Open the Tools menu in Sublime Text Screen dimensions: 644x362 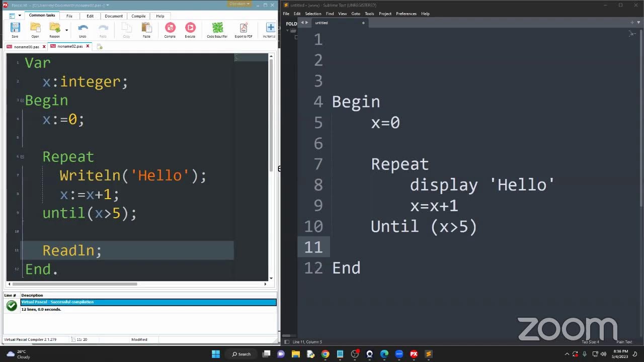(369, 14)
